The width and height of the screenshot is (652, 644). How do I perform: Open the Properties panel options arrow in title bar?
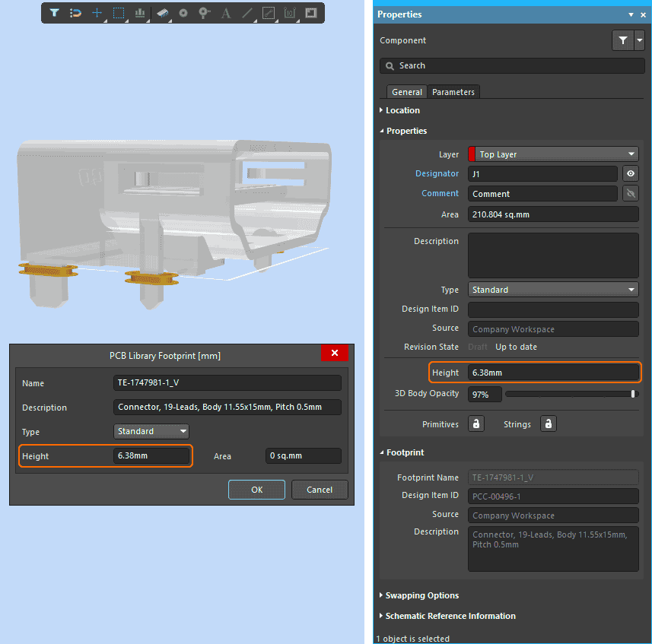[631, 14]
